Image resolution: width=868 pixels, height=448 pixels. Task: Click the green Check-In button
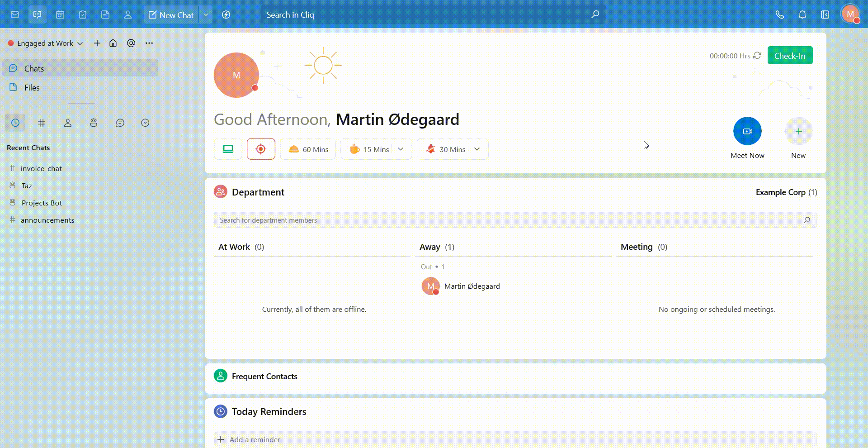point(789,56)
